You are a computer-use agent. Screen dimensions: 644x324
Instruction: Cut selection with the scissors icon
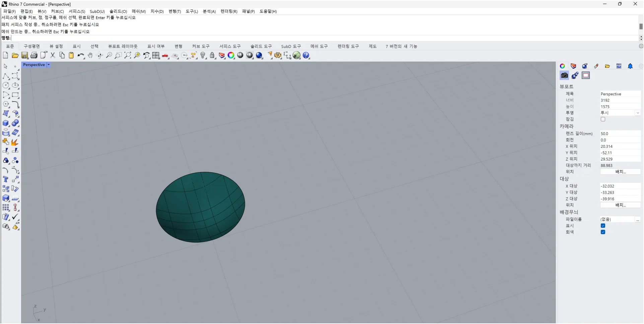(x=53, y=55)
